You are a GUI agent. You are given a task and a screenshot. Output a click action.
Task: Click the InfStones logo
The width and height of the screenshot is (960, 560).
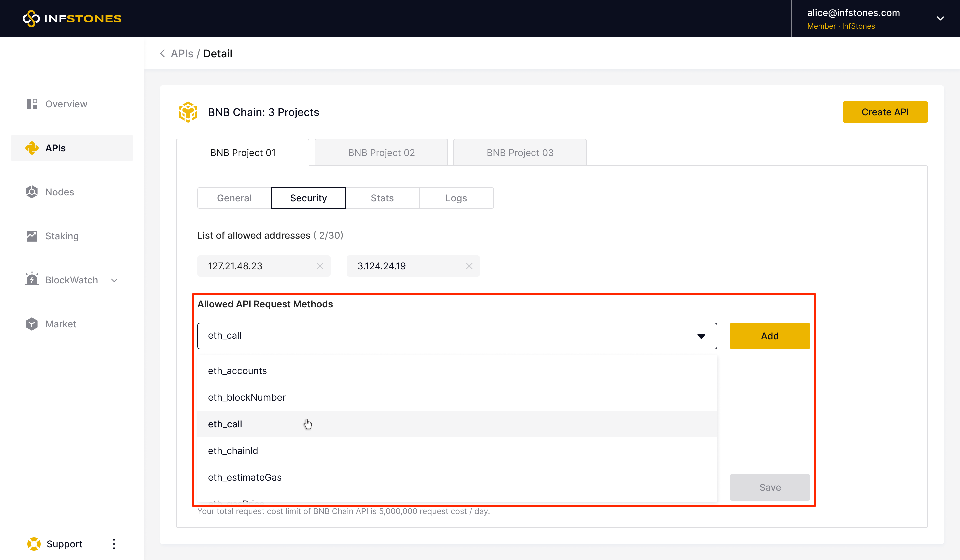[72, 19]
